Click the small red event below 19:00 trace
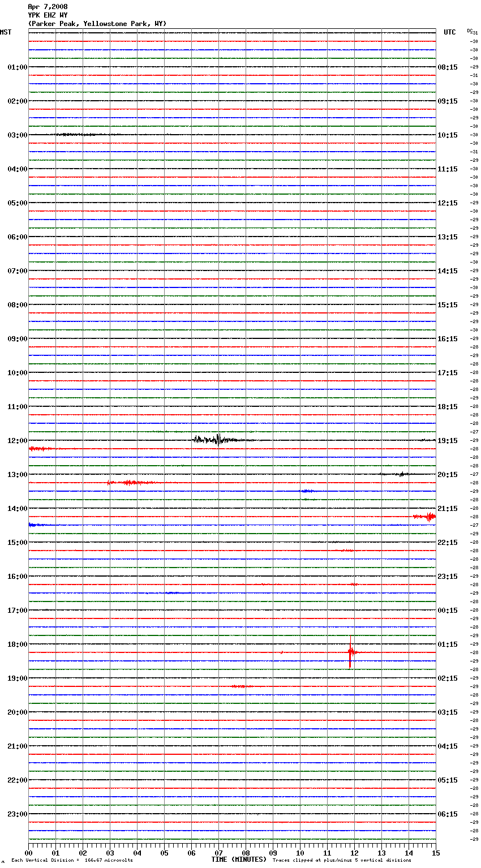The image size is (481, 868). point(242,686)
